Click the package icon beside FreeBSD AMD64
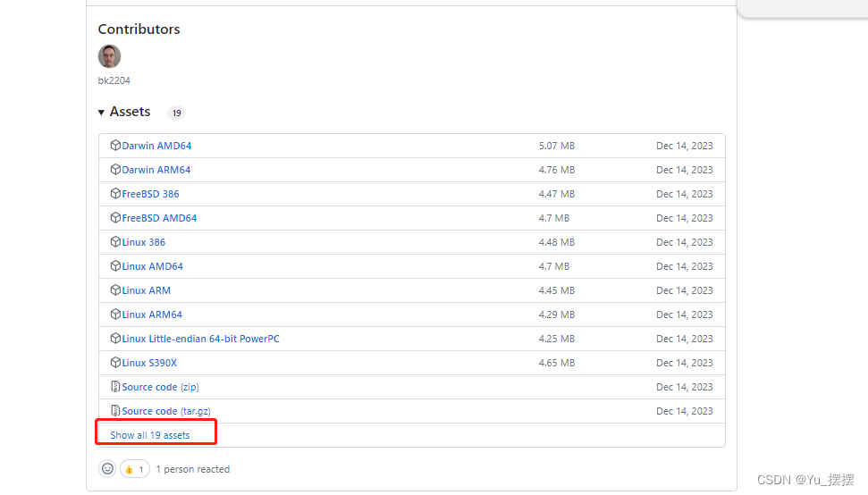This screenshot has width=868, height=495. [x=115, y=218]
